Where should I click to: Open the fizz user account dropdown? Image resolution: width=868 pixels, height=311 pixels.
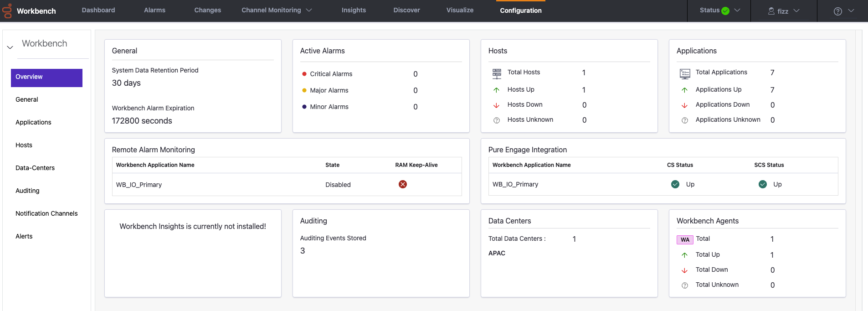pos(784,11)
